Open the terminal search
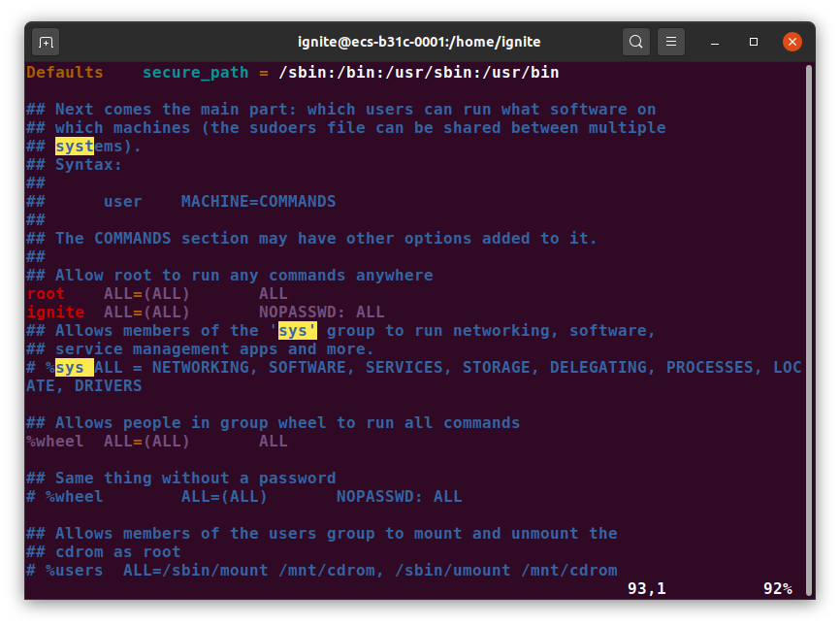840x627 pixels. [x=636, y=42]
